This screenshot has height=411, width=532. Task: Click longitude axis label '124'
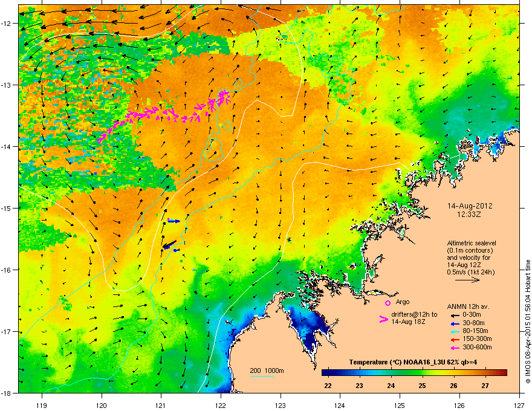[x=340, y=405]
